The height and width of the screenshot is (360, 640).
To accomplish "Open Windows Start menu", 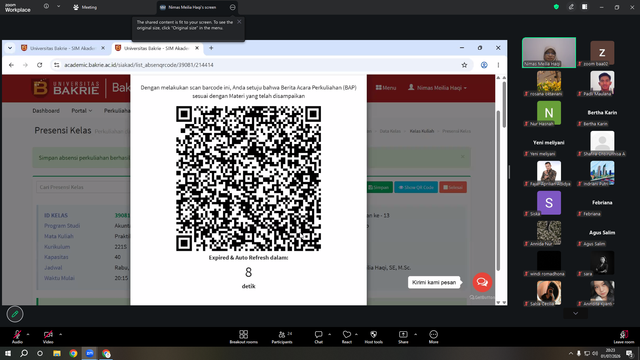I will (8, 353).
